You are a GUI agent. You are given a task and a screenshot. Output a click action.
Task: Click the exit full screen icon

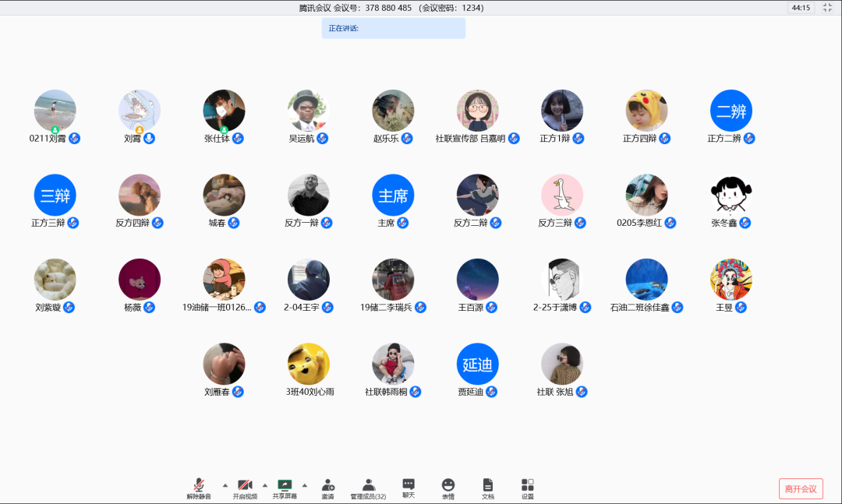pyautogui.click(x=828, y=8)
